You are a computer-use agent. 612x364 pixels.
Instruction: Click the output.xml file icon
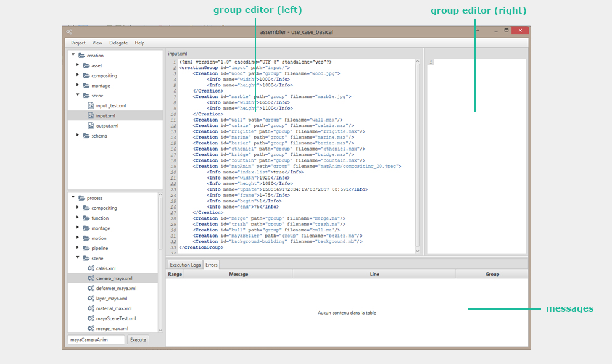click(x=91, y=126)
